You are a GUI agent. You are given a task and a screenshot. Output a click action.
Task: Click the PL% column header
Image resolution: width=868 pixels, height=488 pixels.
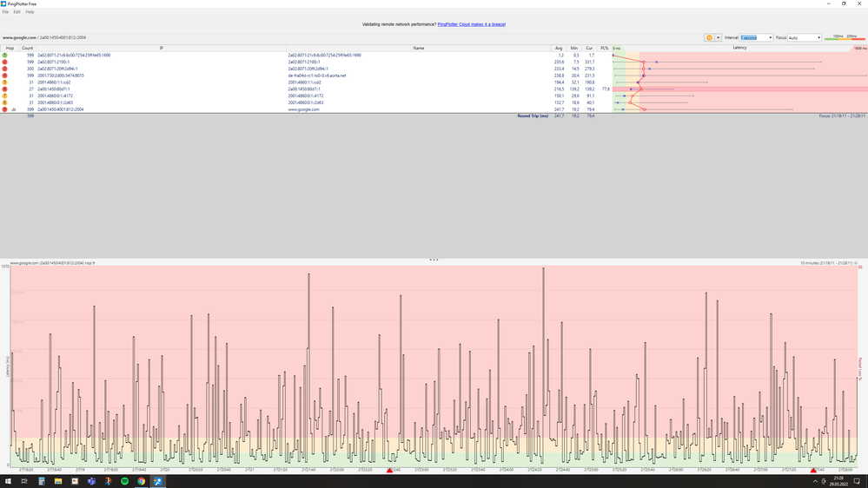click(x=605, y=48)
